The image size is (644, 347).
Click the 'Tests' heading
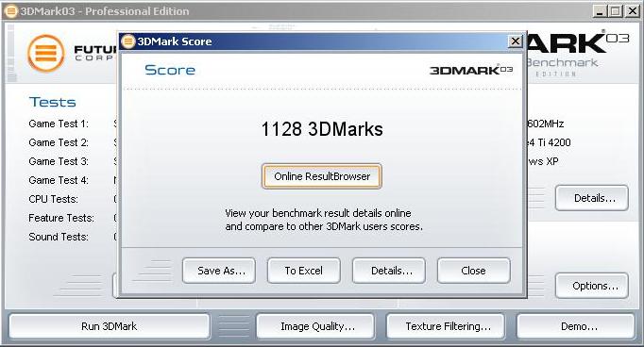[53, 102]
